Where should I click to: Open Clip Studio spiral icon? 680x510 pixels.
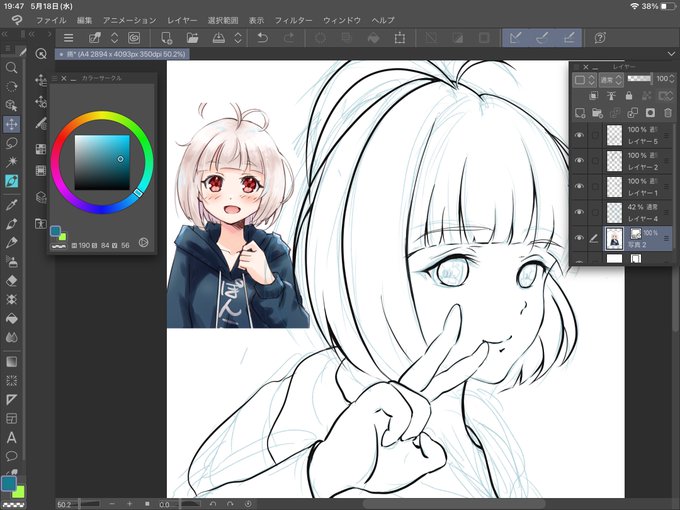(x=134, y=38)
